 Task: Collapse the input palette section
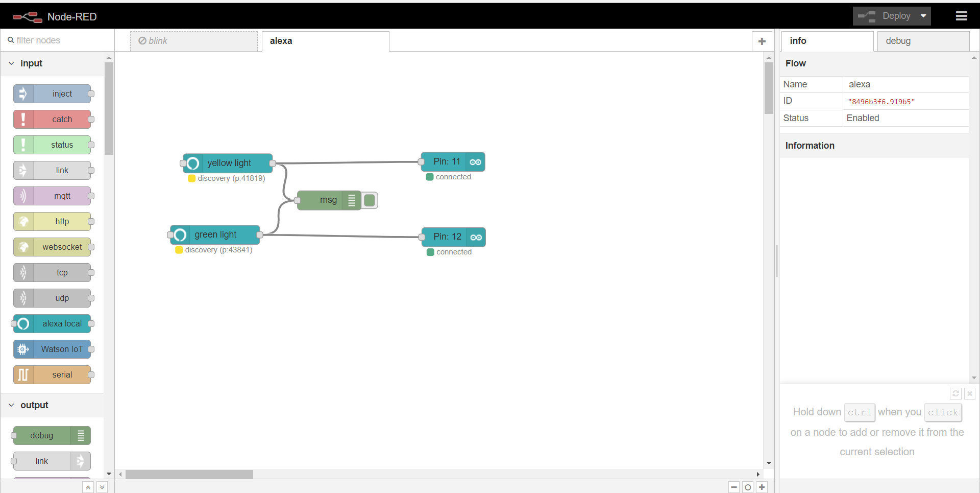(x=11, y=63)
